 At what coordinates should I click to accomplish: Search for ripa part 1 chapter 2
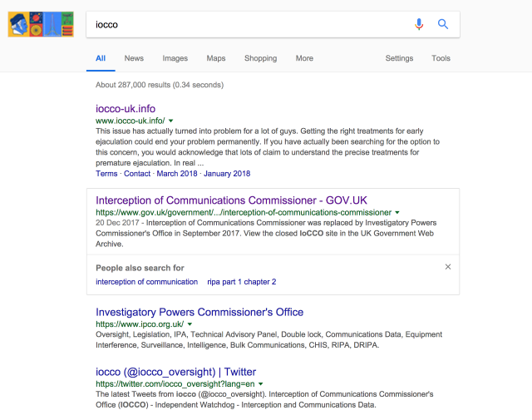[x=242, y=282]
